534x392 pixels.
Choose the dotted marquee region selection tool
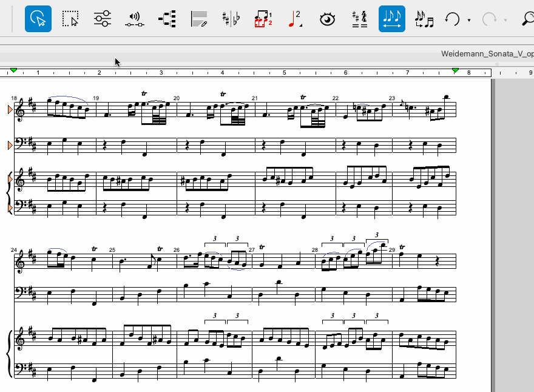[70, 19]
